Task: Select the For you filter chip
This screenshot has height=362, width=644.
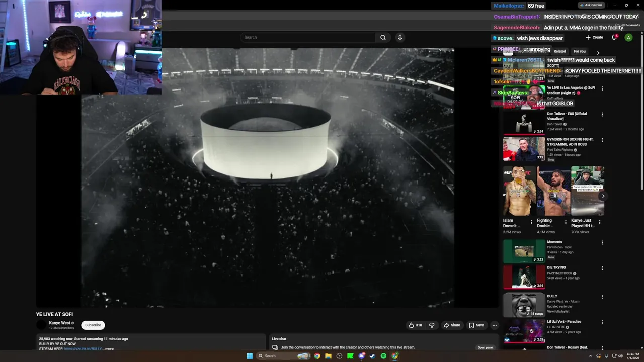Action: [x=580, y=51]
